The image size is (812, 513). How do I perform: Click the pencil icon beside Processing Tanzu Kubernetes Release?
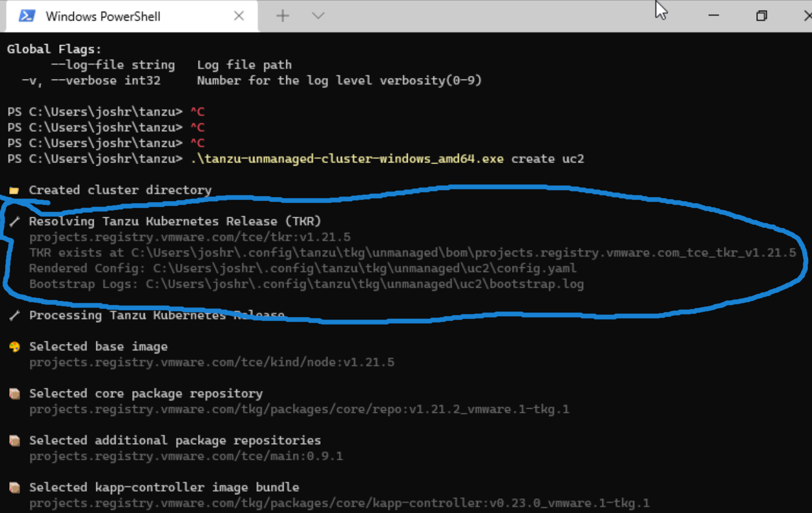coord(15,315)
